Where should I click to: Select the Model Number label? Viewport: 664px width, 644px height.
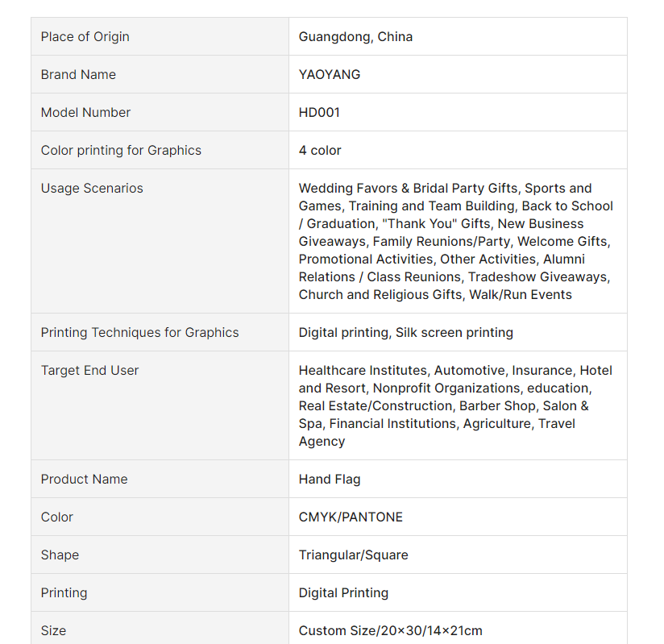[x=85, y=112]
